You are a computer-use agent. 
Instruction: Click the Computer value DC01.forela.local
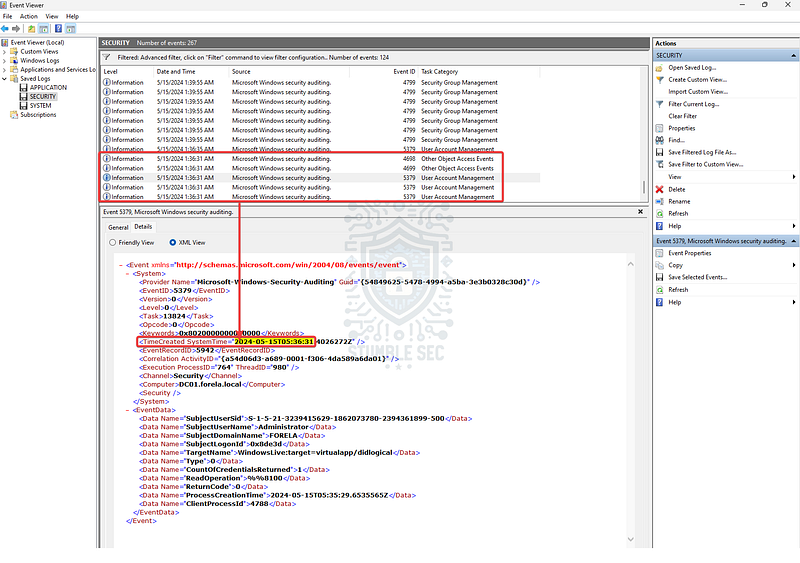(x=210, y=385)
